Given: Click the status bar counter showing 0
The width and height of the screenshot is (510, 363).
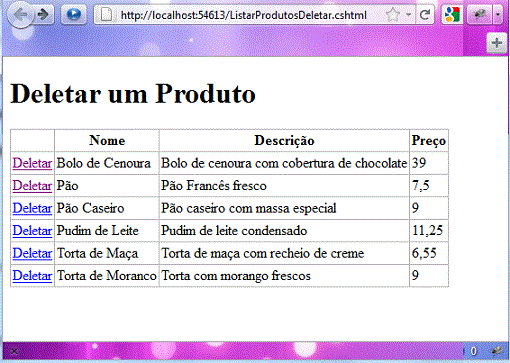Looking at the screenshot, I should [x=473, y=351].
